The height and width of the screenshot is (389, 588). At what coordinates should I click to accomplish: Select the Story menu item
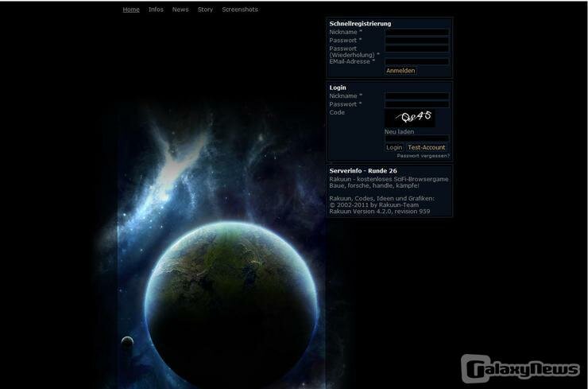tap(205, 10)
